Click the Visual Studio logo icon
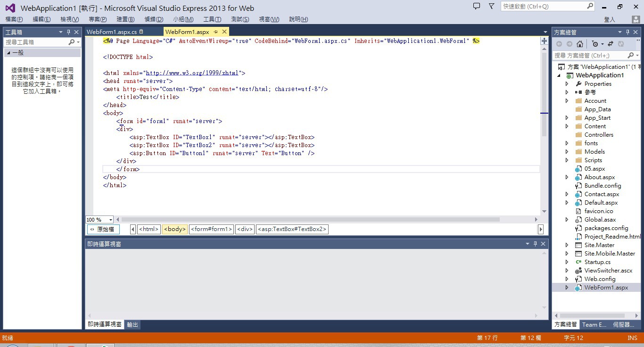The image size is (644, 347). tap(10, 8)
